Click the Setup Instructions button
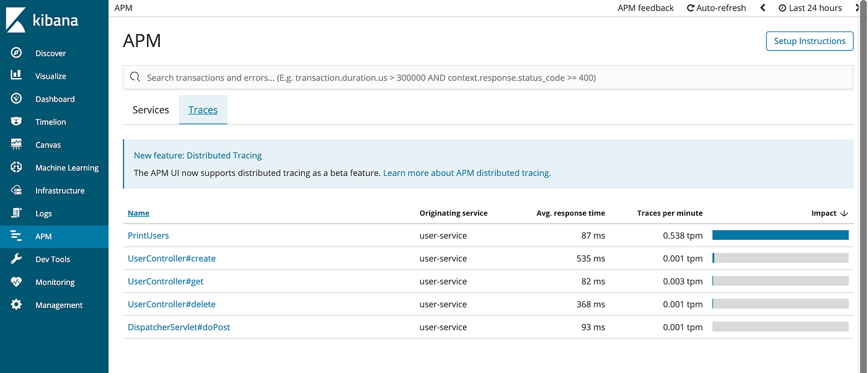Viewport: 868px width, 373px height. pos(809,41)
